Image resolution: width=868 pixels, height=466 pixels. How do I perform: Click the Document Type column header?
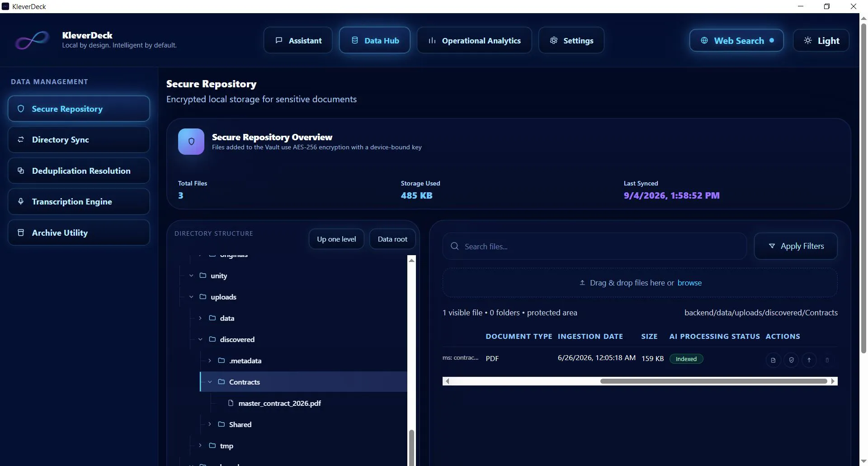click(519, 336)
